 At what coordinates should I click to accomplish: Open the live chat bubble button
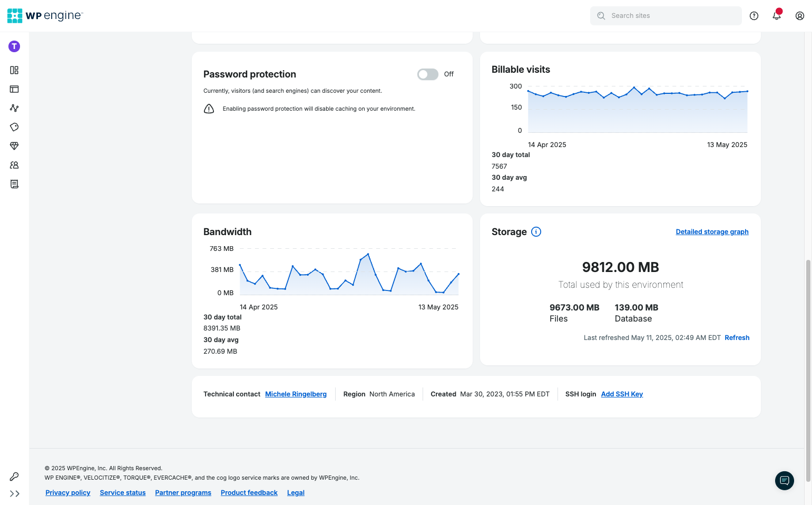tap(785, 481)
